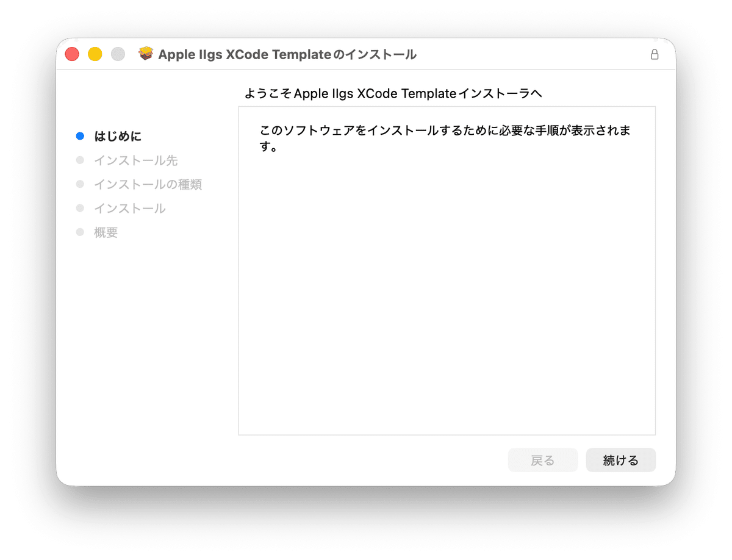Click the yellow minimize traffic light icon
The width and height of the screenshot is (732, 560).
tap(95, 54)
